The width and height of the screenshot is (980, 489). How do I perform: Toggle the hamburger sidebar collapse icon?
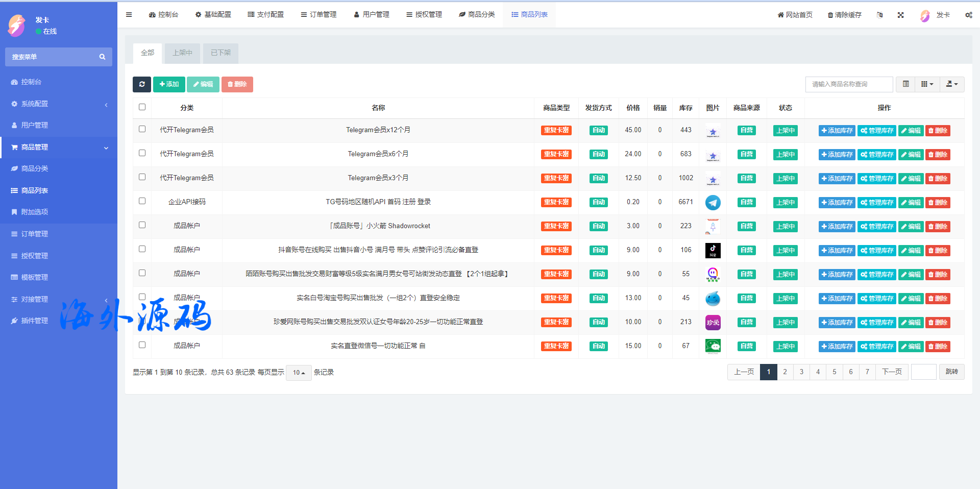click(129, 15)
